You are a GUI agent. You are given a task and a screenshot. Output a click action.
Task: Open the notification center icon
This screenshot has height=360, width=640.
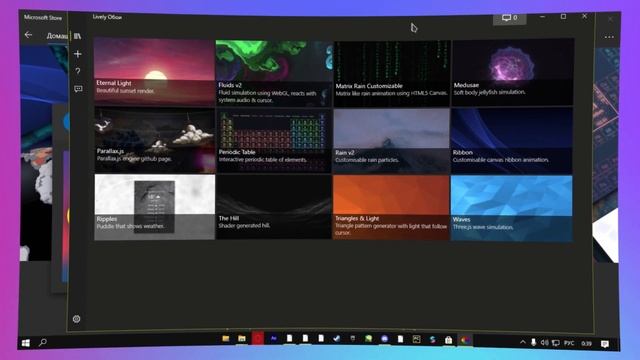coord(605,344)
